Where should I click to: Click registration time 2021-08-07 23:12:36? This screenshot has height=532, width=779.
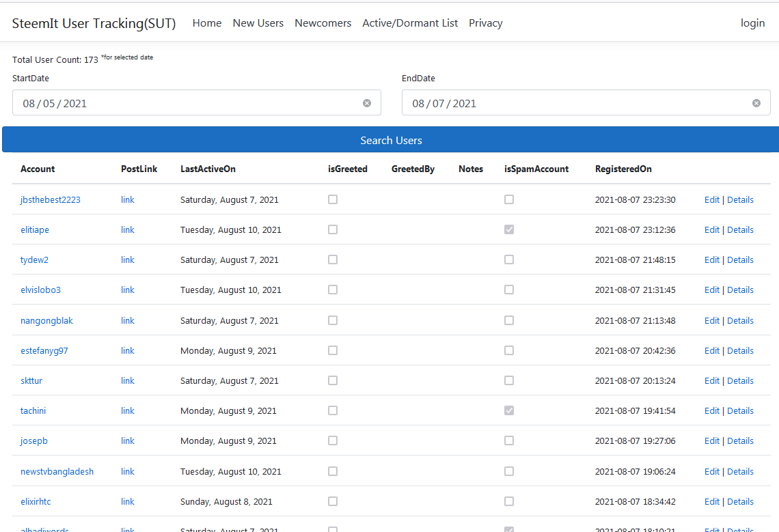635,230
